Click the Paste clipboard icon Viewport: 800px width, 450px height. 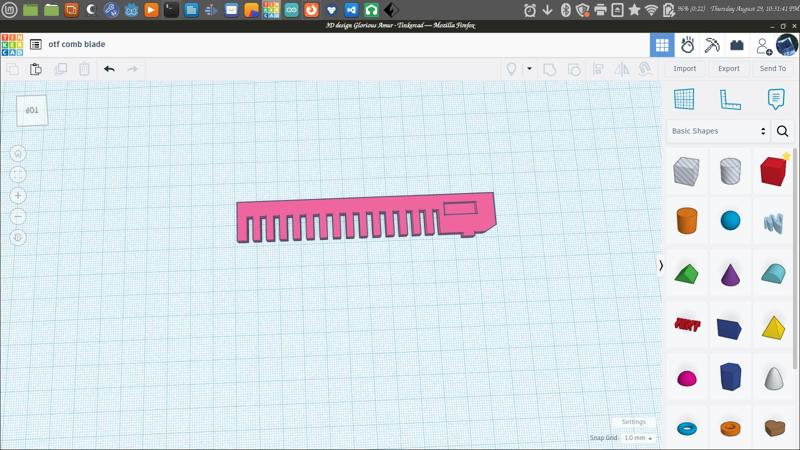click(x=36, y=69)
